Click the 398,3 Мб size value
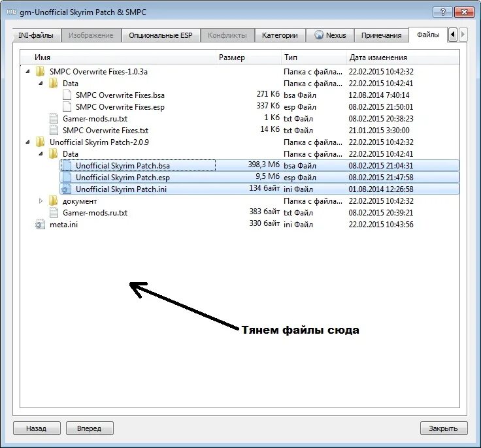481x448 pixels. 264,165
